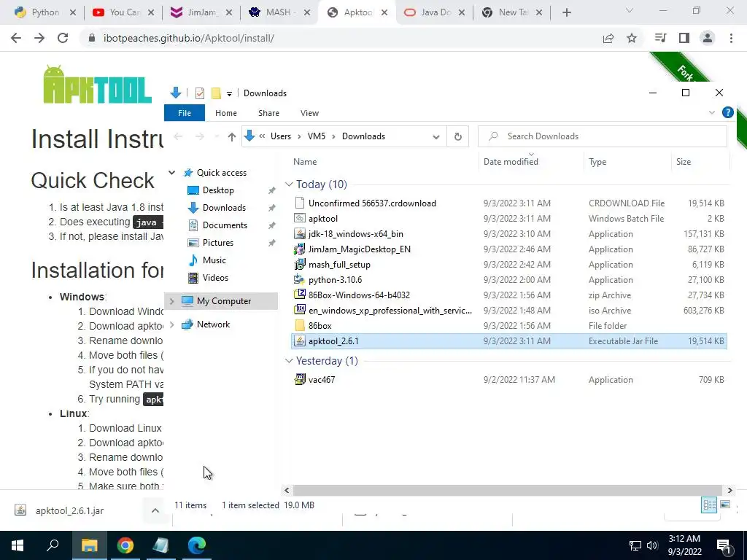Switch to the Python browser tab
The width and height of the screenshot is (747, 560).
click(x=44, y=12)
